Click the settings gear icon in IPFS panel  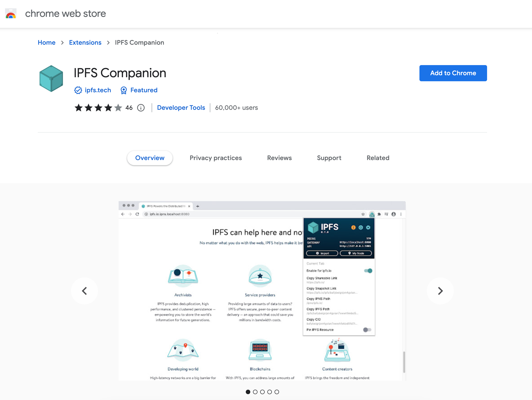(x=366, y=226)
